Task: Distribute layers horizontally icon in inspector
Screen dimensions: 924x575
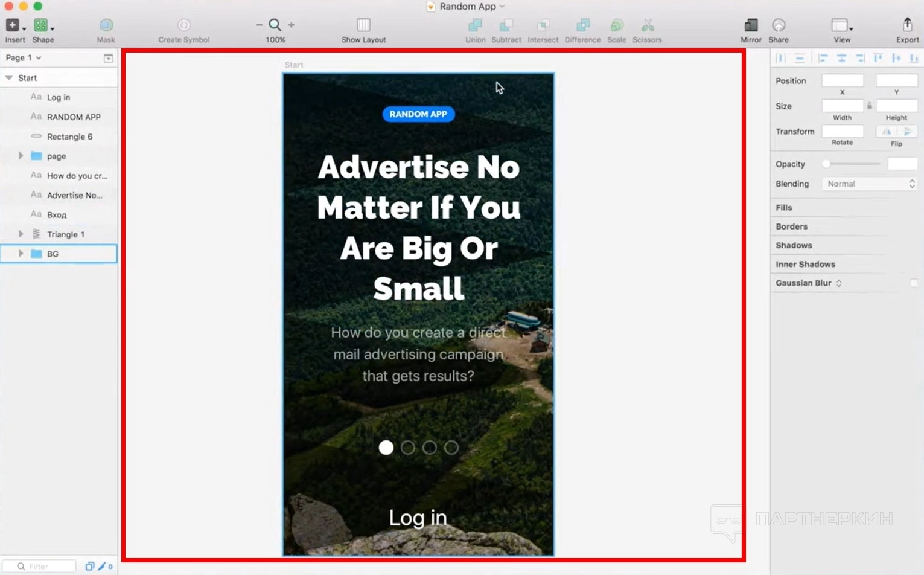Action: coord(780,59)
